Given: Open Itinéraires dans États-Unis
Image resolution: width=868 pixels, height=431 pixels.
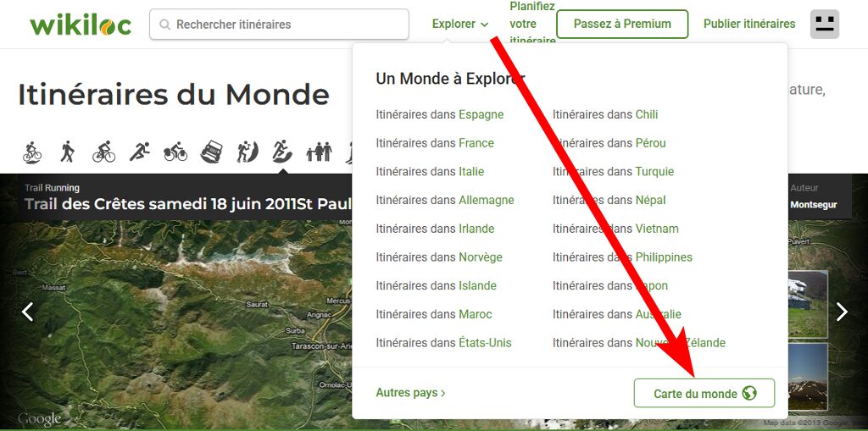Looking at the screenshot, I should coord(444,343).
